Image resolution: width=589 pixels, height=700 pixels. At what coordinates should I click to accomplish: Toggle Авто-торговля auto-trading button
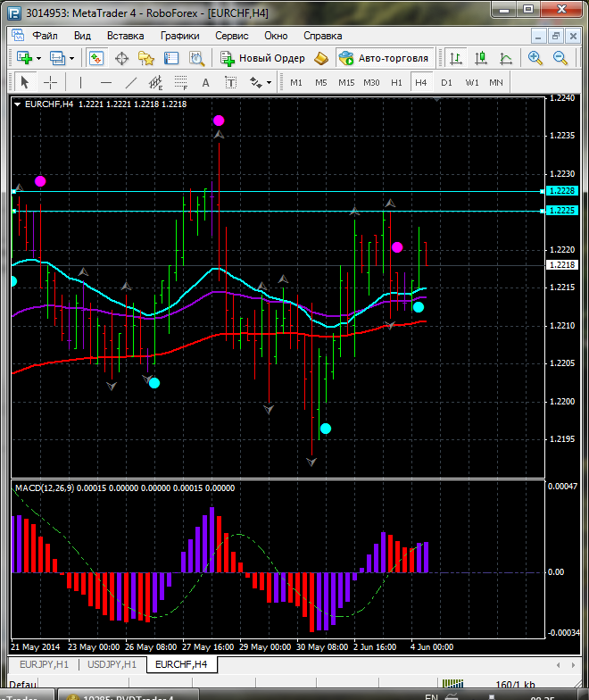coord(384,58)
